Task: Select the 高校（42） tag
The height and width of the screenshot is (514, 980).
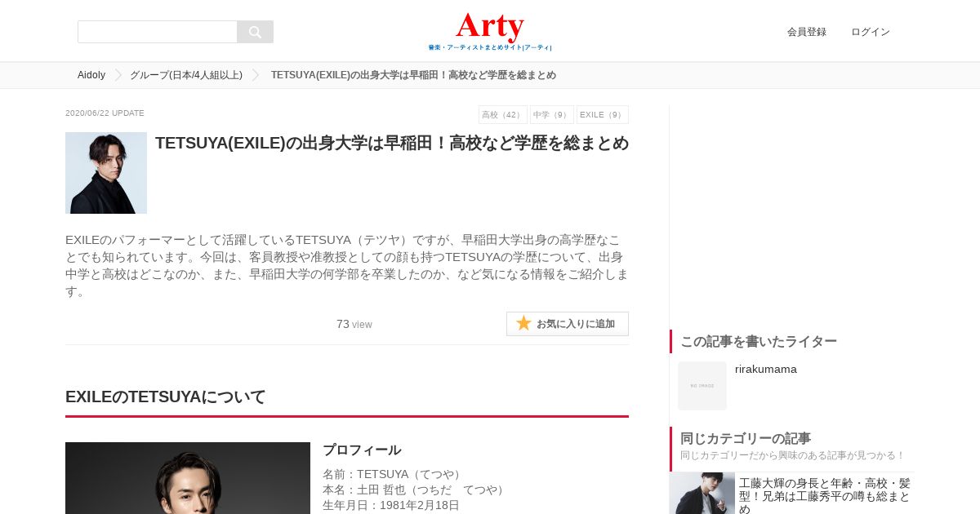Action: (502, 115)
